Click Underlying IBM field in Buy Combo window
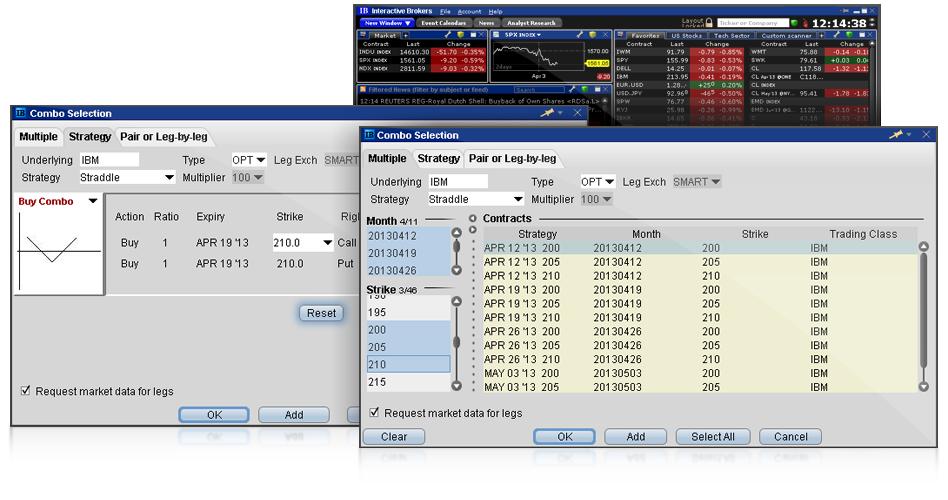 [109, 160]
